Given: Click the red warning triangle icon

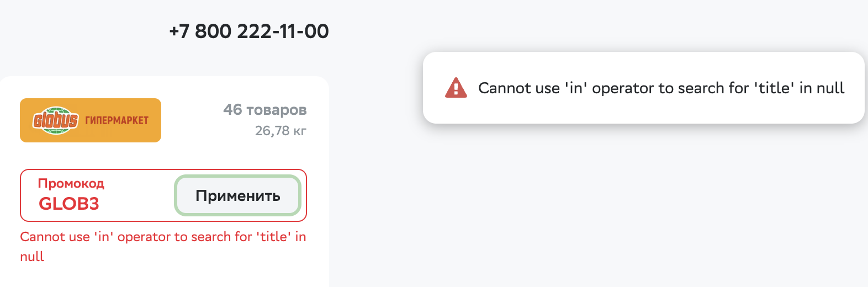Looking at the screenshot, I should [x=456, y=88].
